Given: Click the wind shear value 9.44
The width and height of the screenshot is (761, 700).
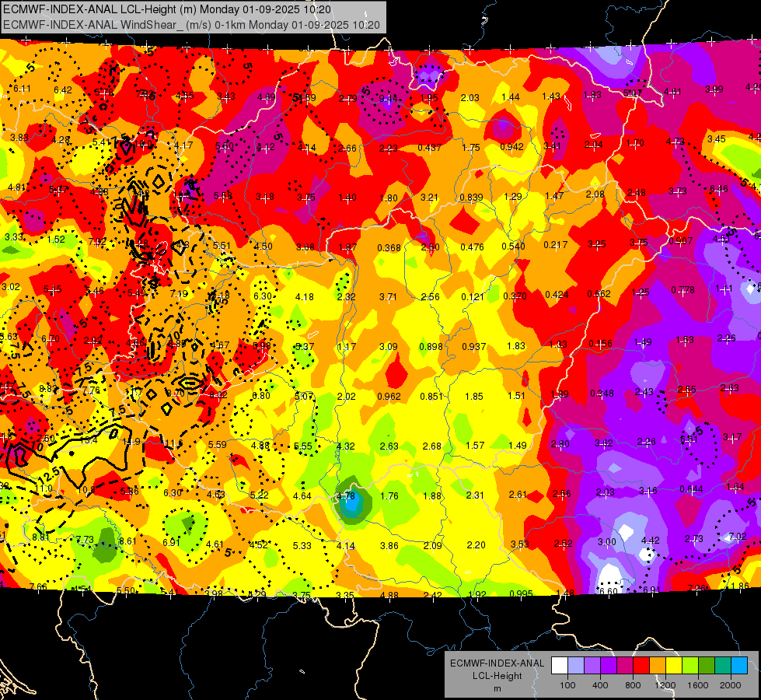Looking at the screenshot, I should 388,99.
